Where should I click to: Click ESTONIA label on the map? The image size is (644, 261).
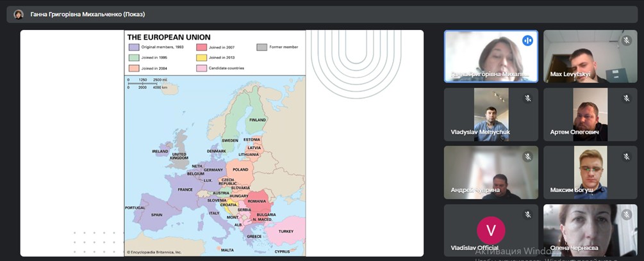[x=252, y=139]
